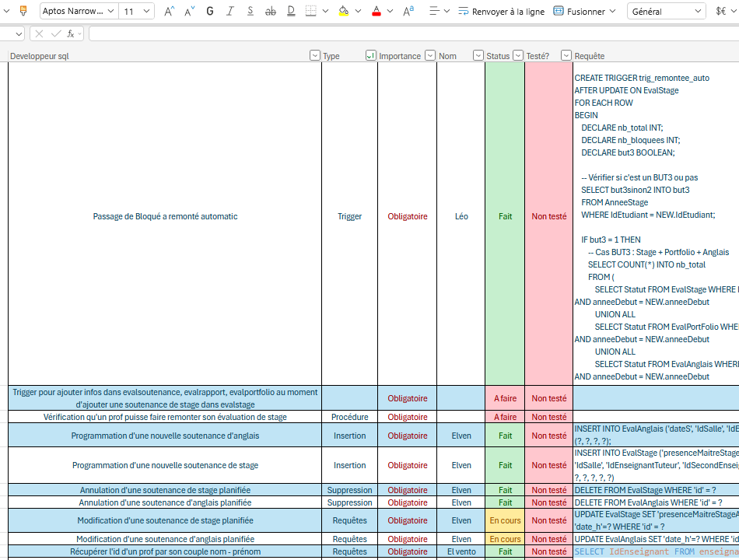The image size is (739, 560).
Task: Open the Status column filter button
Action: [517, 56]
